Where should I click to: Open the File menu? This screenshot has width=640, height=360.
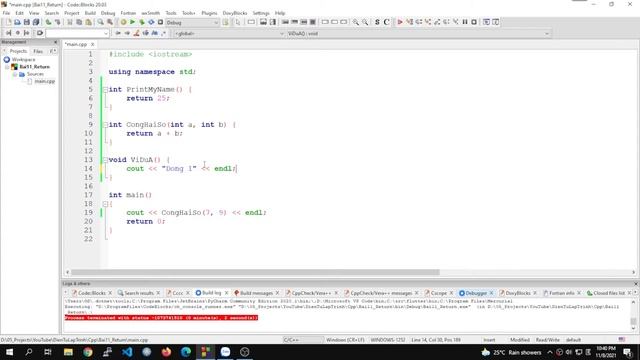click(x=6, y=13)
